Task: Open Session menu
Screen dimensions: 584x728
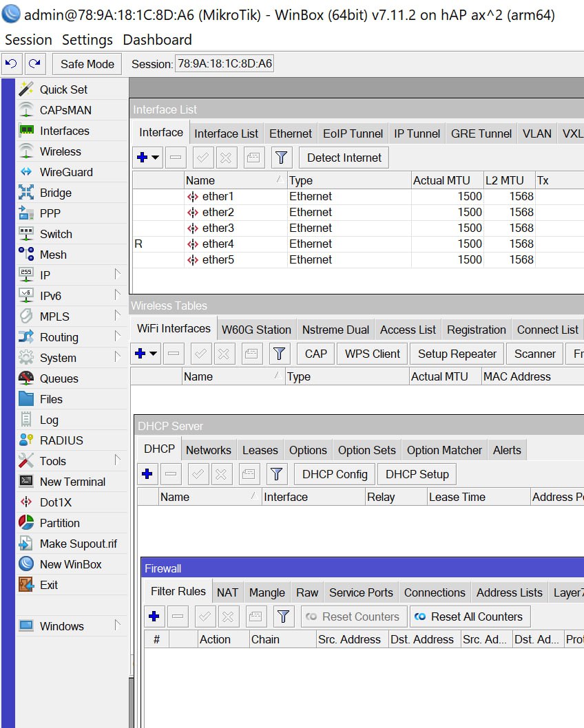Action: click(28, 40)
